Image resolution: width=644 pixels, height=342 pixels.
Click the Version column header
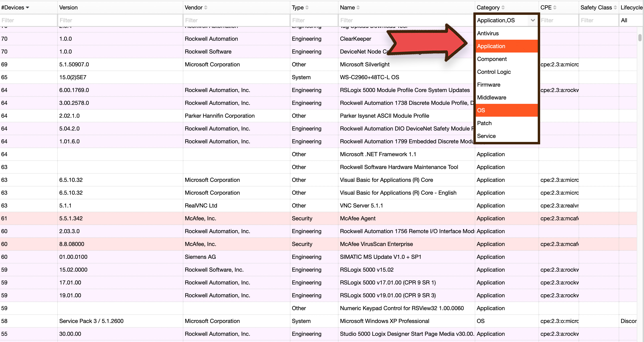(68, 7)
